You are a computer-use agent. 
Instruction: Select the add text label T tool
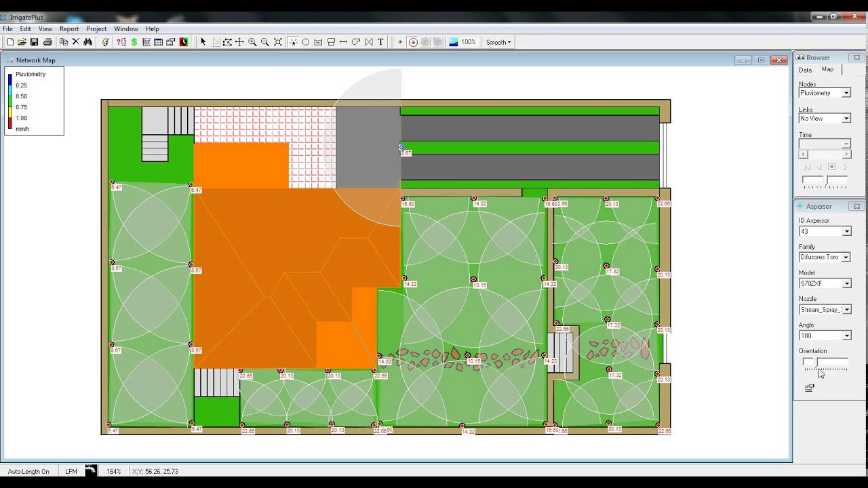click(x=381, y=42)
